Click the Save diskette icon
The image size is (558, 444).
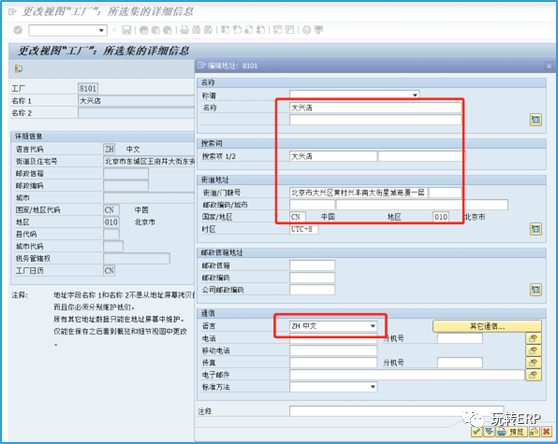[x=126, y=30]
